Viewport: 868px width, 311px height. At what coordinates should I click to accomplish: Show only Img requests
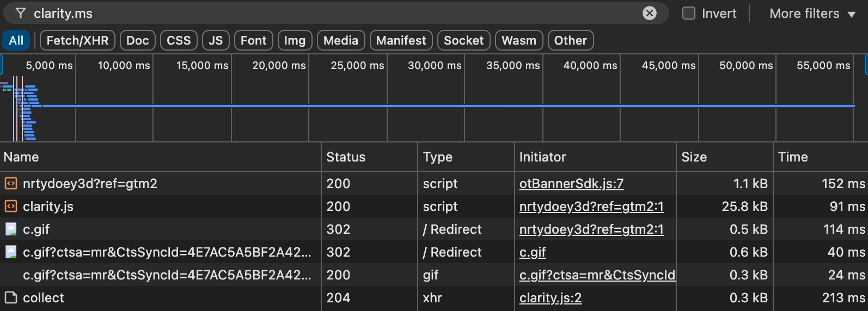[x=295, y=41]
